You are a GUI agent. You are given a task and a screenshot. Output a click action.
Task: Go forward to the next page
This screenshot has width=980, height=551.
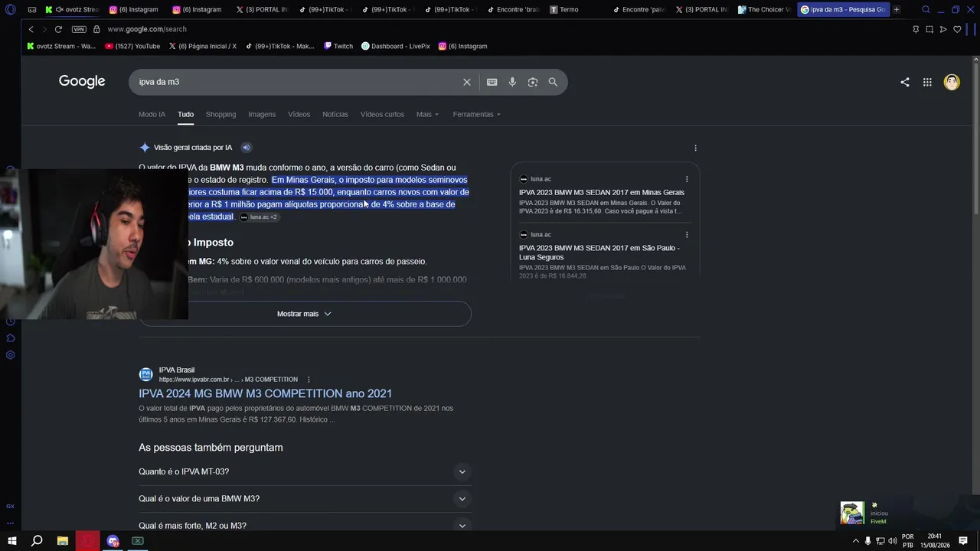[44, 29]
